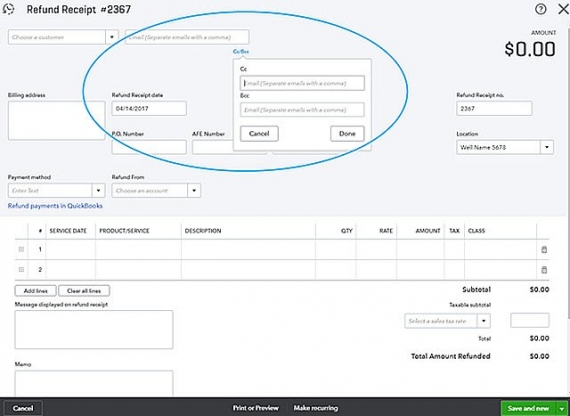Screen dimensions: 570x416
Task: Click the AFE Number field
Action: (213, 147)
